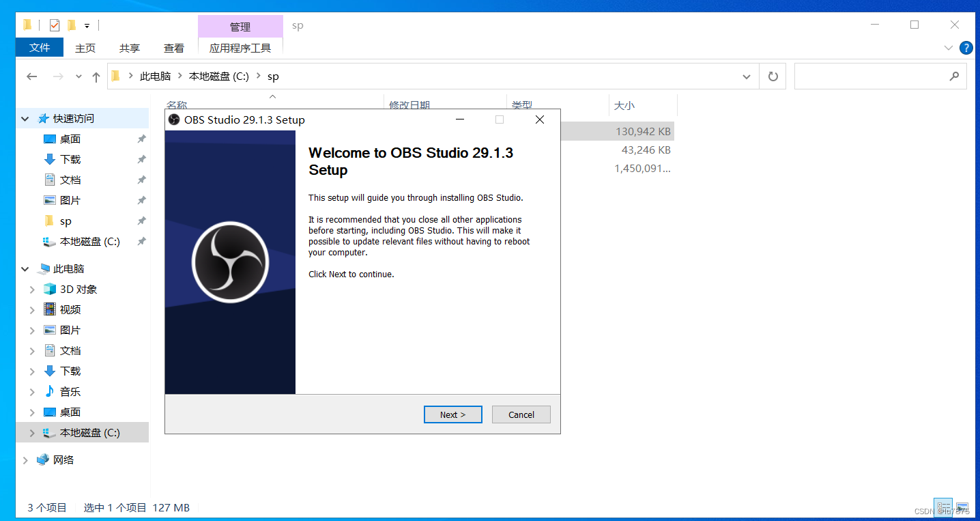Open 图片 under quick access
980x521 pixels.
70,201
